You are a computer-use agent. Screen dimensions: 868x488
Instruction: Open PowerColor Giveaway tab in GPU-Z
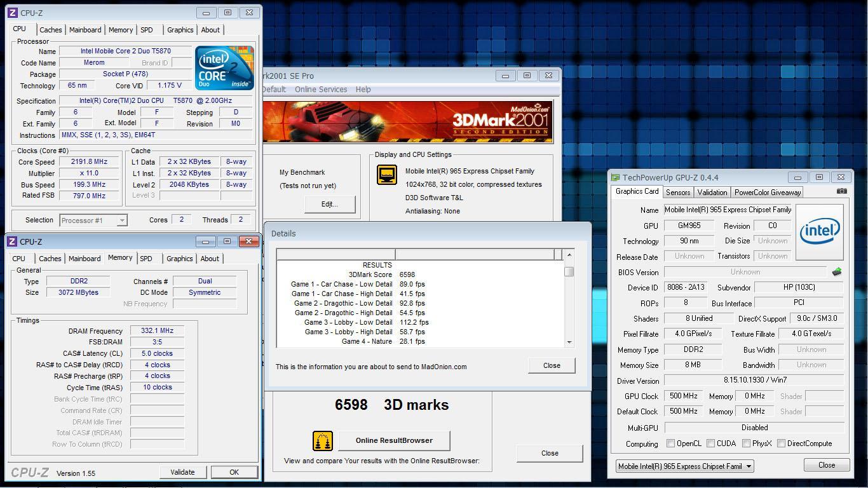point(768,193)
